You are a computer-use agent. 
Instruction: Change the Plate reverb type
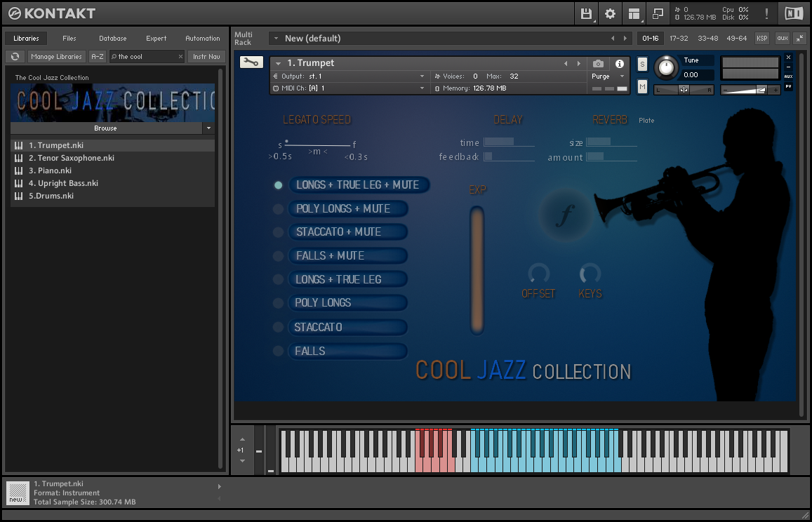pyautogui.click(x=646, y=120)
